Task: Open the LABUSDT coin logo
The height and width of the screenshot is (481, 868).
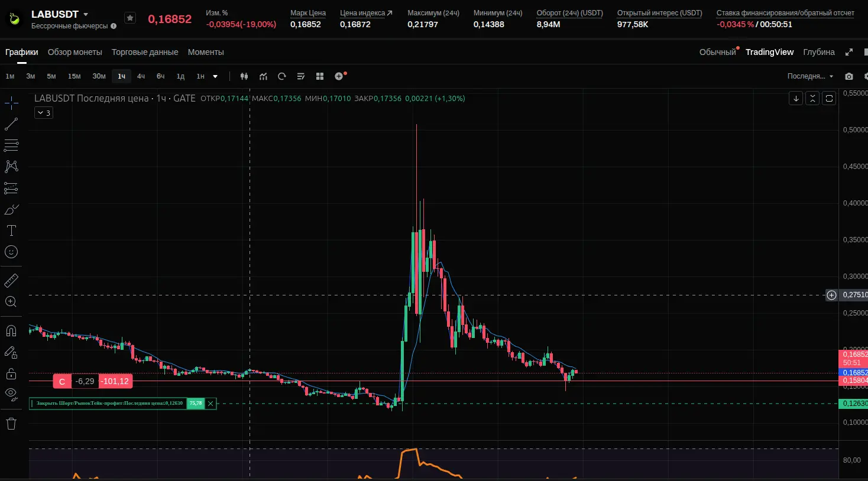Action: [14, 19]
